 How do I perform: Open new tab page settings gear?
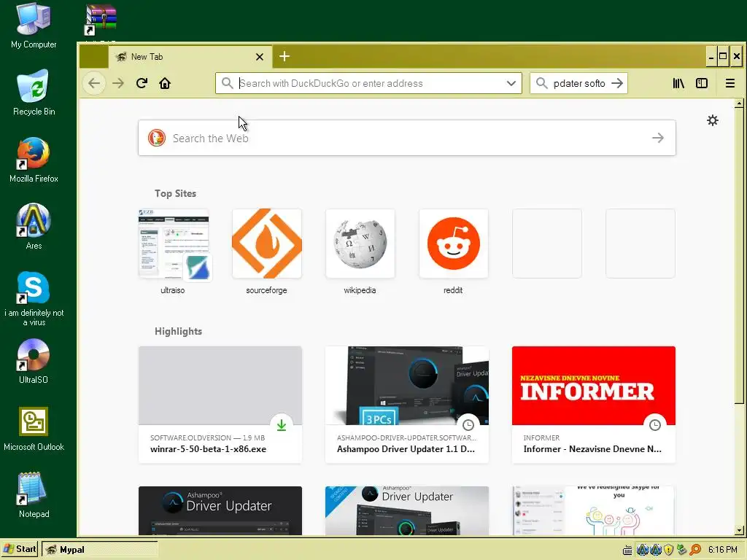pyautogui.click(x=713, y=120)
